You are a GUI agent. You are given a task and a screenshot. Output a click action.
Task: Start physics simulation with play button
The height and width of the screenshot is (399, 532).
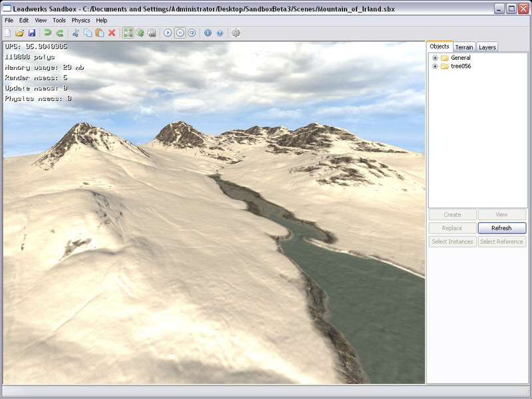click(x=168, y=33)
